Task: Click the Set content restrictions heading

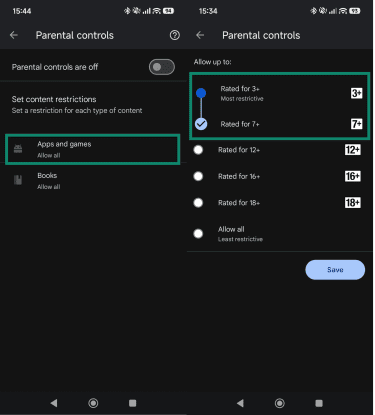Action: (x=54, y=99)
